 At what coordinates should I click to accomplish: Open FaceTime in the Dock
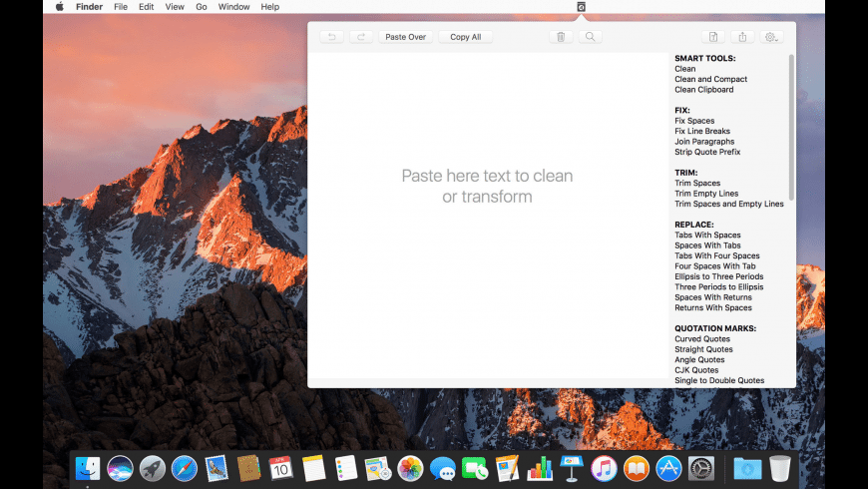(x=475, y=468)
